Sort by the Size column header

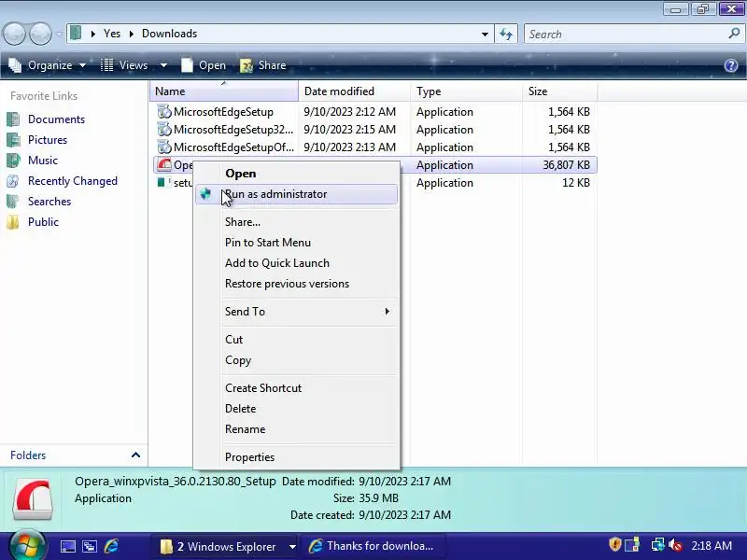559,91
